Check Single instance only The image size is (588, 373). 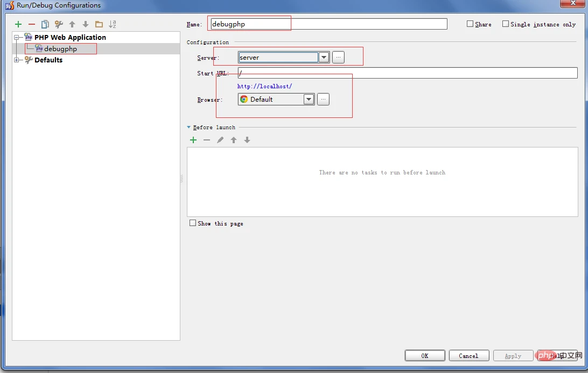click(x=505, y=23)
